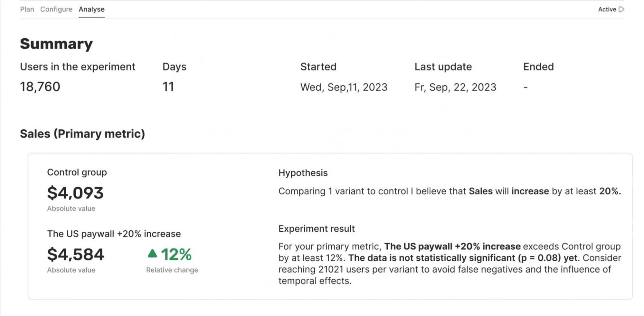The image size is (644, 316).
Task: Select the Control group label
Action: click(77, 172)
